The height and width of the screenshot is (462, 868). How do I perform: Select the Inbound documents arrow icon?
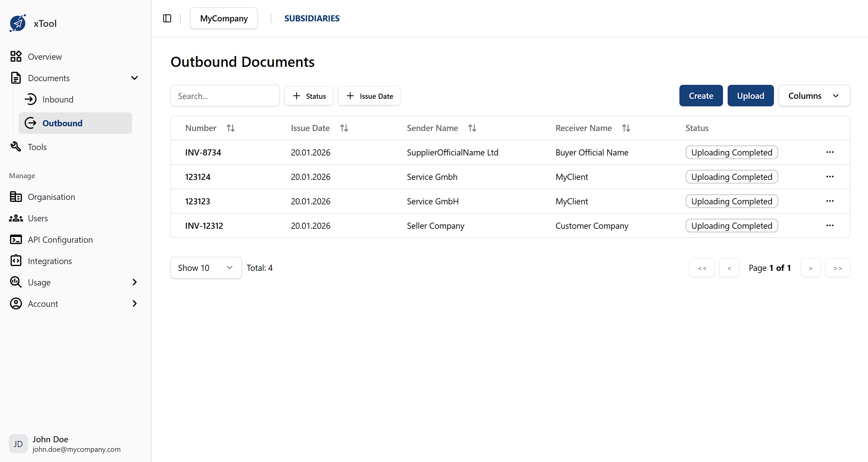point(31,99)
